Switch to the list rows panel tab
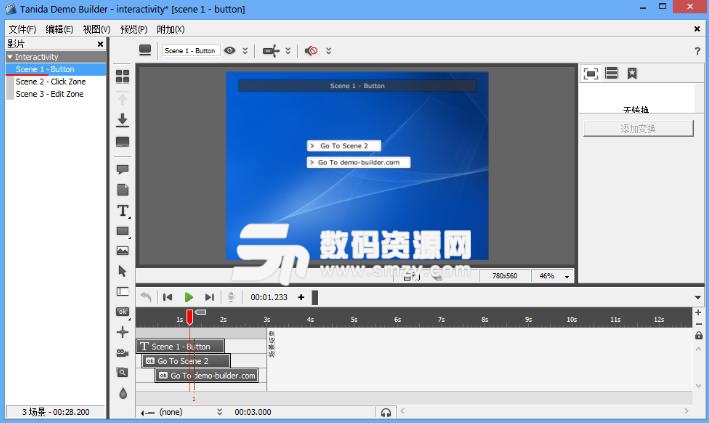709x423 pixels. pos(611,73)
